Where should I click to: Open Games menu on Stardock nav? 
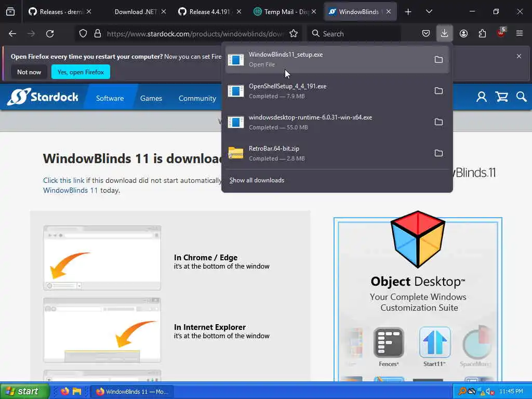(151, 98)
